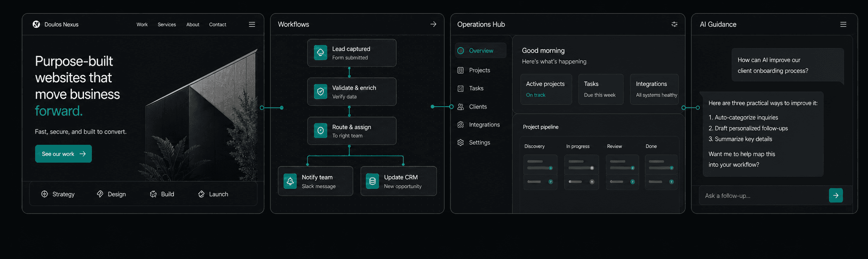Click the 'Good morning' greeting text
868x259 pixels.
click(x=543, y=51)
